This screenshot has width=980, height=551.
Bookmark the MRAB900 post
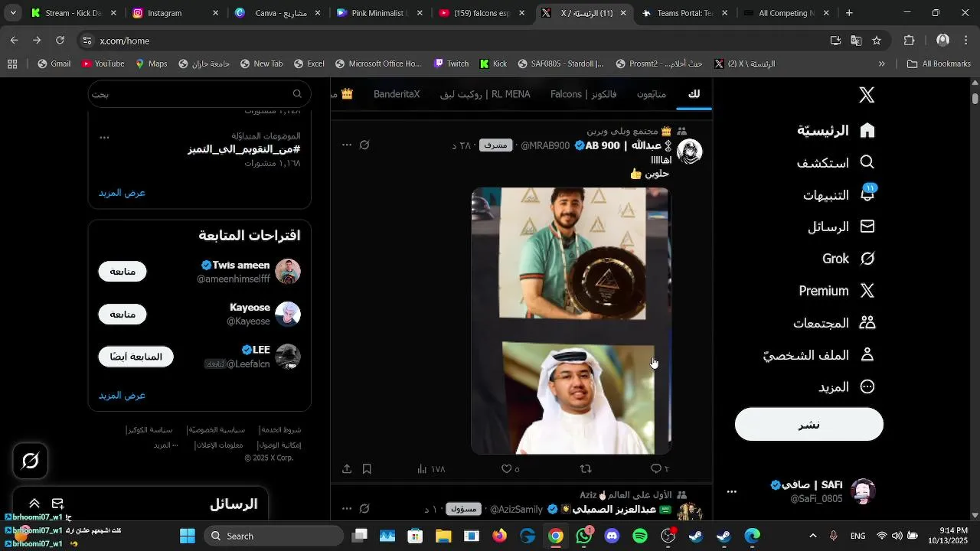[367, 468]
